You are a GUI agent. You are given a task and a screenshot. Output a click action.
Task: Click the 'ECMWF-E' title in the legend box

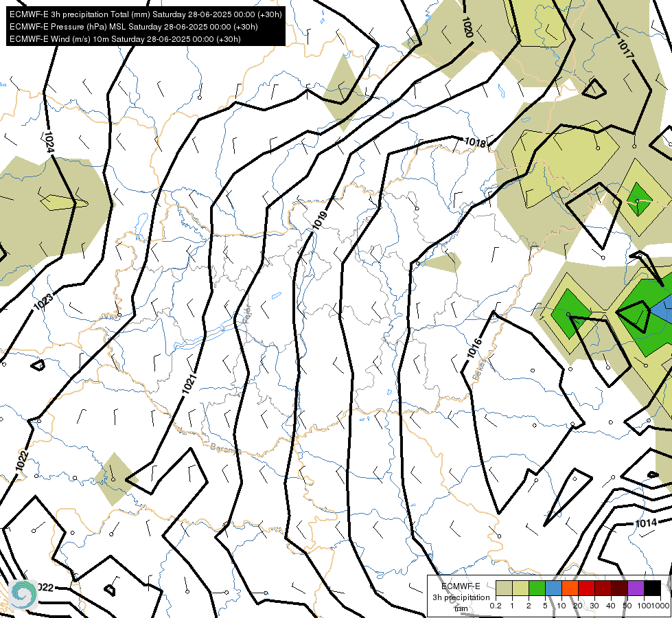461,586
